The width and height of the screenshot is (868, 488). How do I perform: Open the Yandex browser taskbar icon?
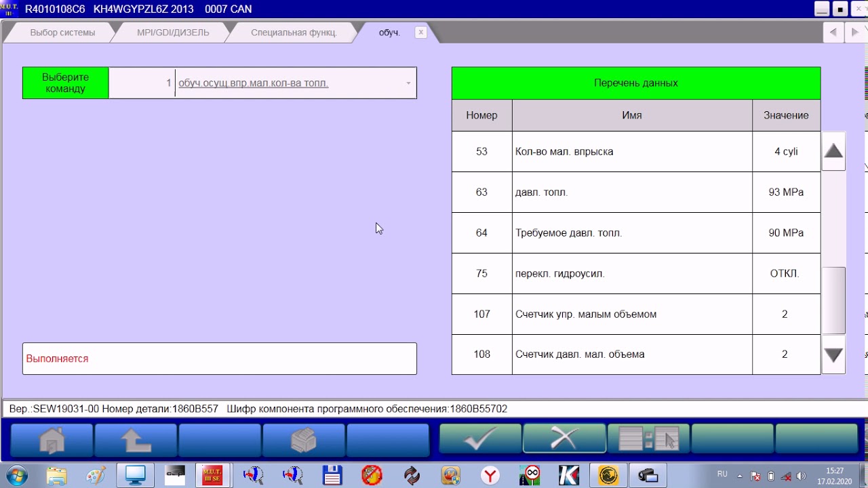490,475
